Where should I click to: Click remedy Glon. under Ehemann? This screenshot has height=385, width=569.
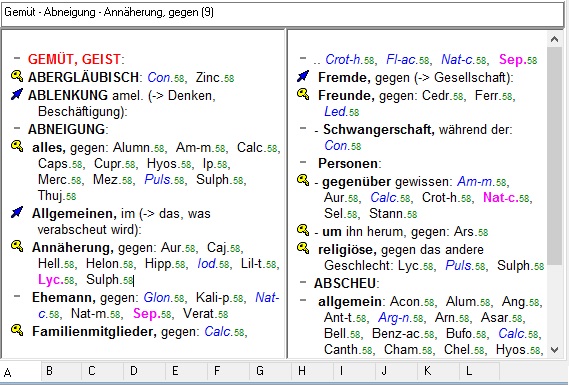coord(159,298)
